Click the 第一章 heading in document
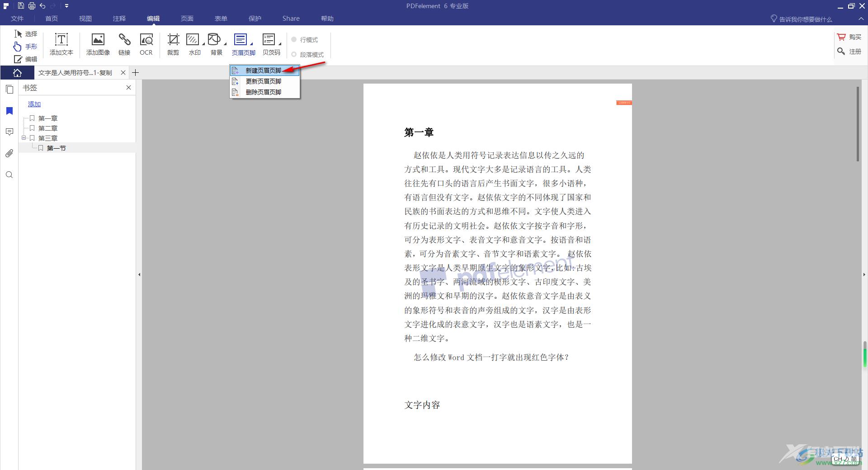The height and width of the screenshot is (470, 868). [x=419, y=132]
